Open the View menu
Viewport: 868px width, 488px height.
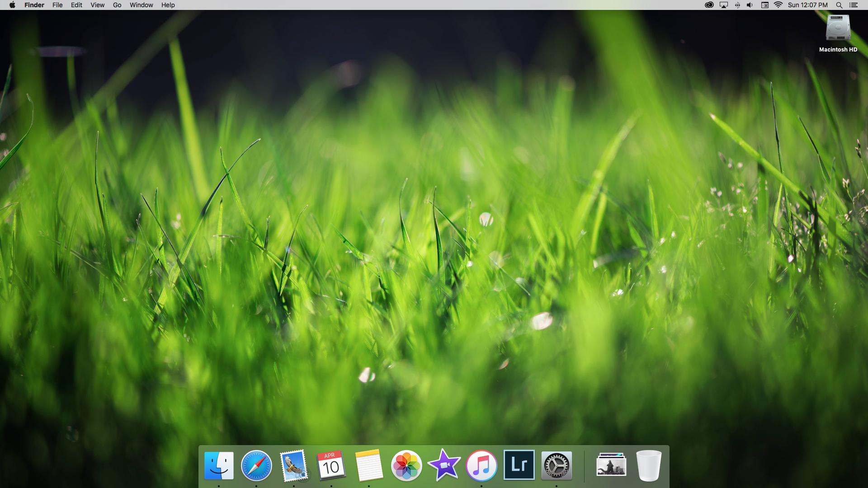(97, 5)
